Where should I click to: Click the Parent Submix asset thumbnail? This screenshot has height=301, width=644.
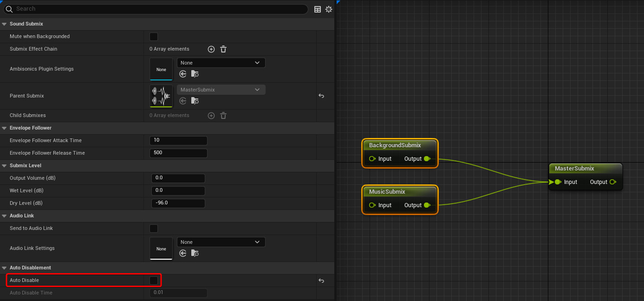pyautogui.click(x=161, y=96)
